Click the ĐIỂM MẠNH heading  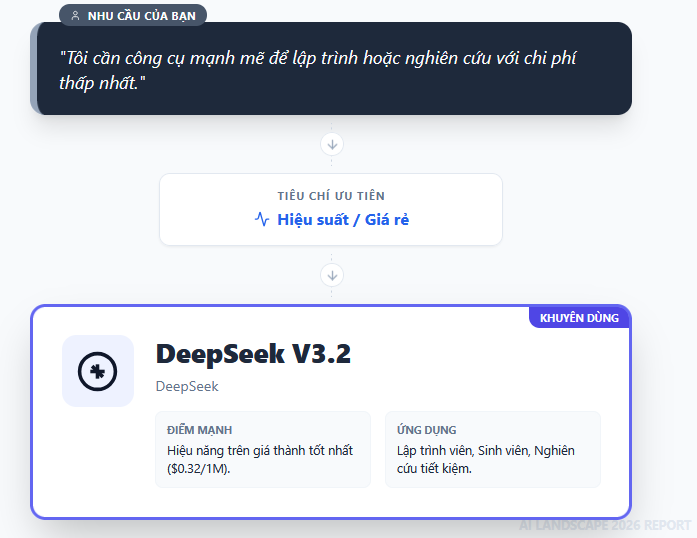tap(200, 430)
